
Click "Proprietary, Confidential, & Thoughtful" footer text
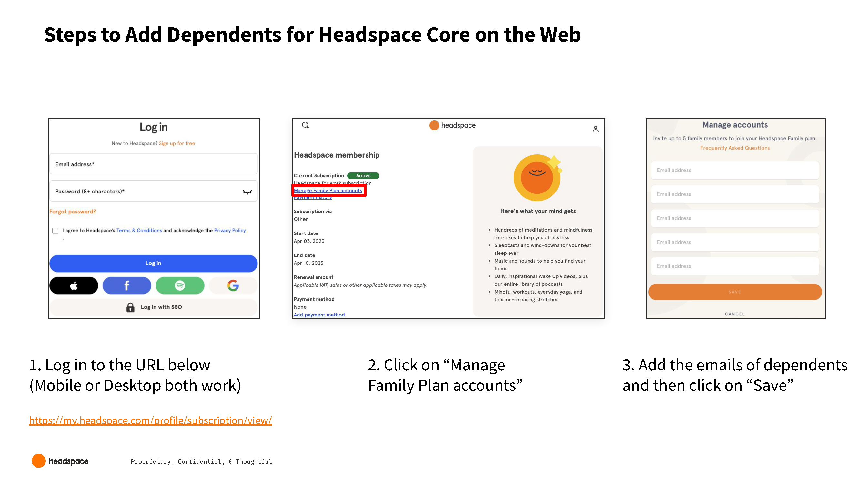[201, 462]
